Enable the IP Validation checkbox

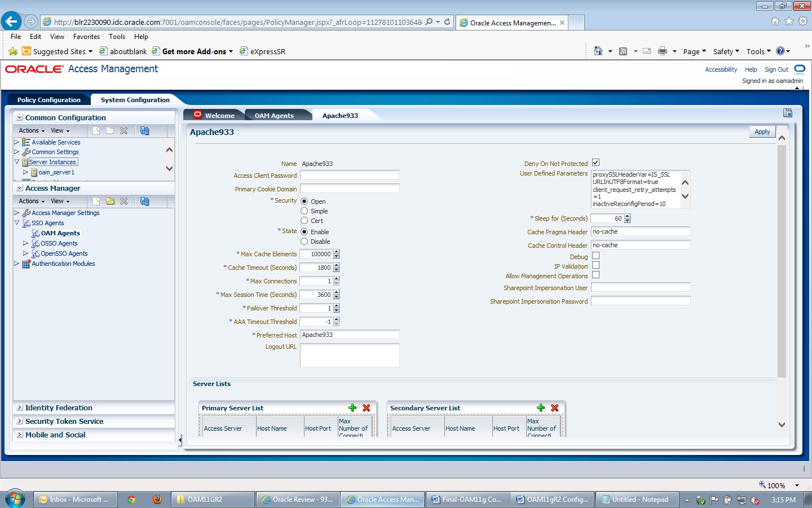pos(595,265)
